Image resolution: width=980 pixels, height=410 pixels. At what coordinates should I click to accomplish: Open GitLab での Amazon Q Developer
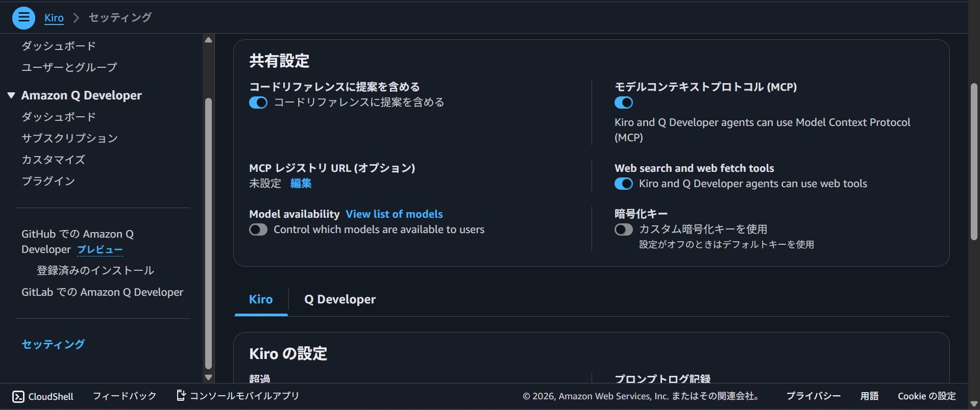click(102, 292)
